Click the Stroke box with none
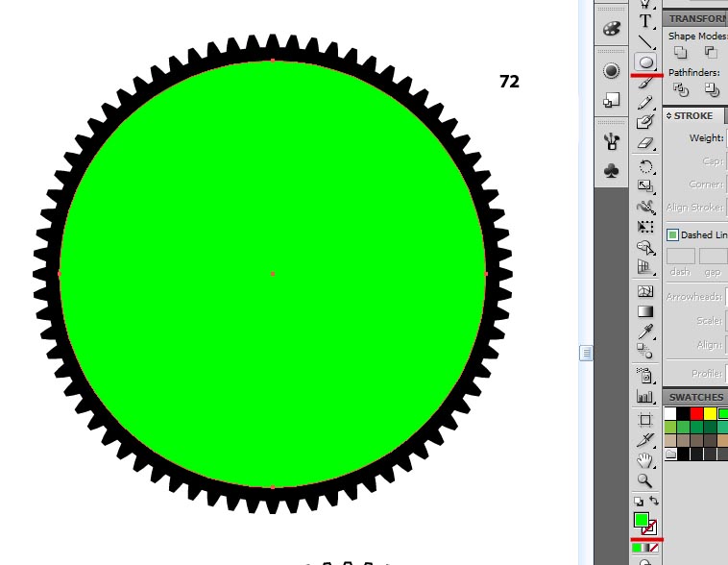The width and height of the screenshot is (728, 565). 651,529
